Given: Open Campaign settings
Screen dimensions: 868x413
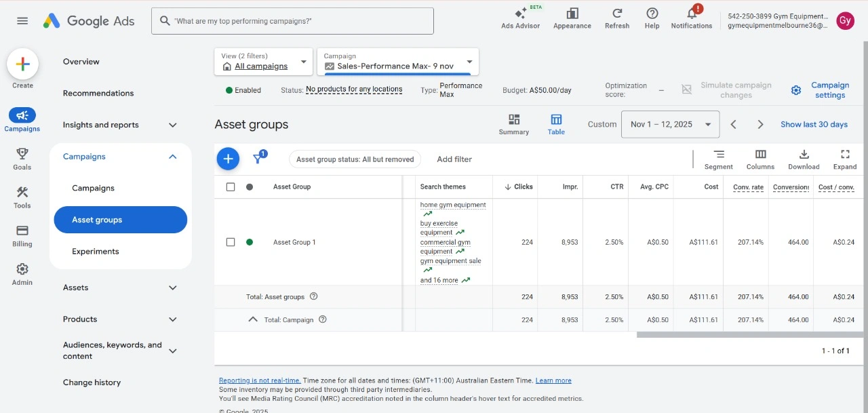Looking at the screenshot, I should point(821,90).
